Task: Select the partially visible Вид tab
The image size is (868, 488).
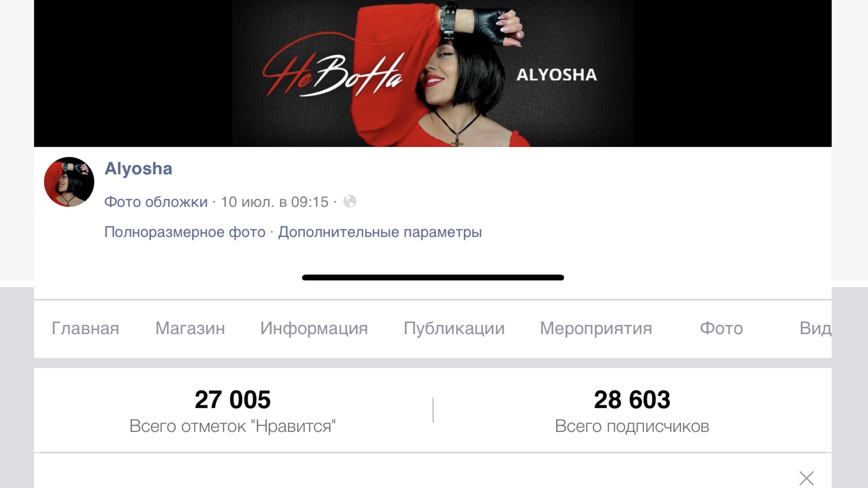Action: [x=815, y=328]
